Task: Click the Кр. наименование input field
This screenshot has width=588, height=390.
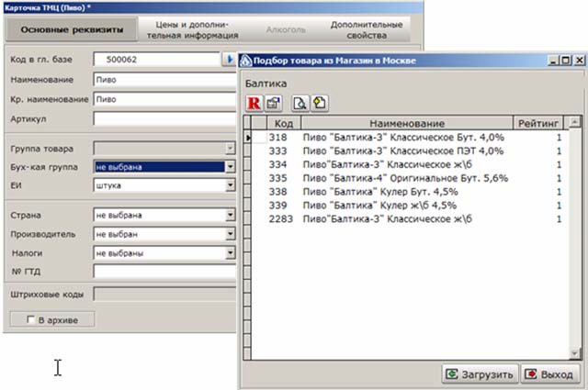Action: point(165,99)
